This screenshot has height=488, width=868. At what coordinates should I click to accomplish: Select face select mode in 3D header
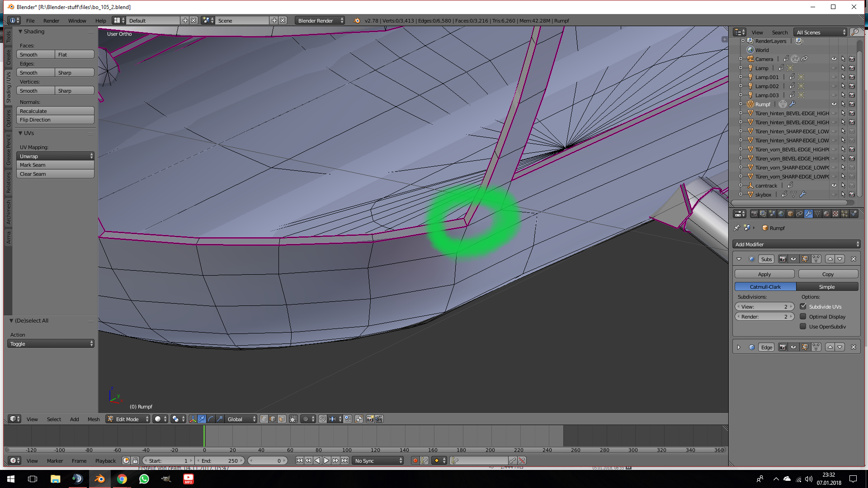282,419
